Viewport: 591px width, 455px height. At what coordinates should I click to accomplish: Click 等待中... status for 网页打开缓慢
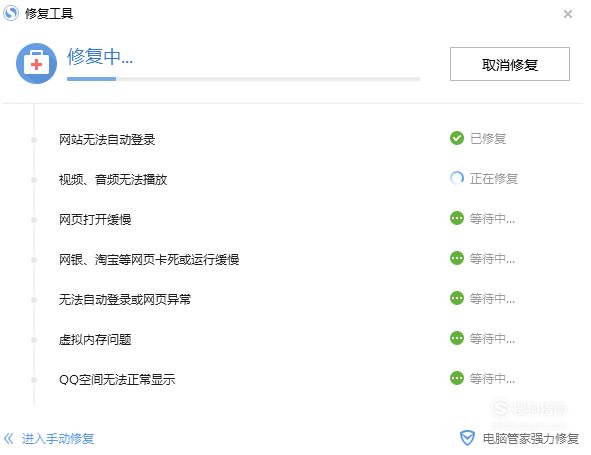click(x=492, y=219)
